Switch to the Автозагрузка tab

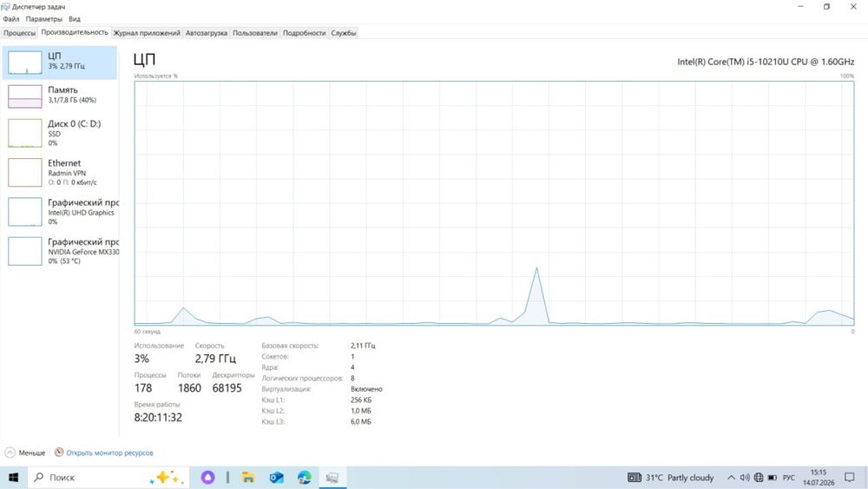pos(206,33)
